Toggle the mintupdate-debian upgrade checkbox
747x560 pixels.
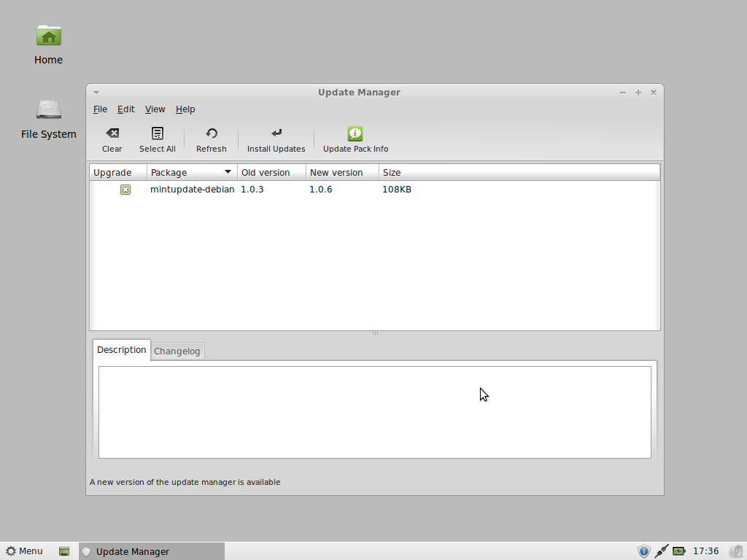click(x=125, y=190)
